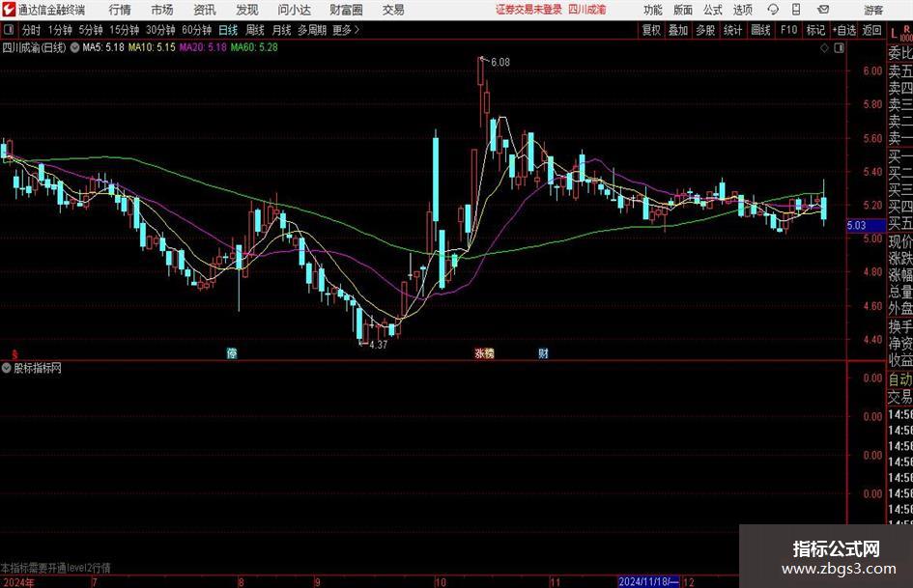Toggle the right panel layout icon
Image resolution: width=913 pixels, height=588 pixels.
pos(839,48)
